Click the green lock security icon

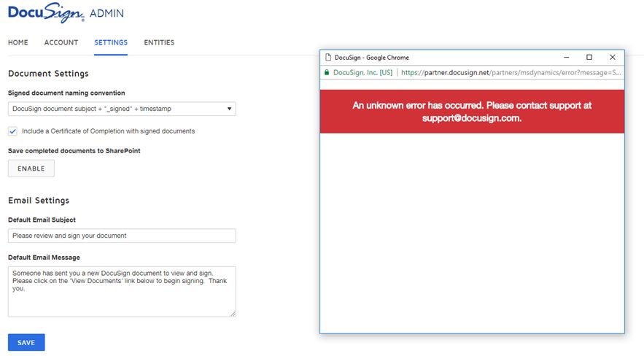pos(327,73)
